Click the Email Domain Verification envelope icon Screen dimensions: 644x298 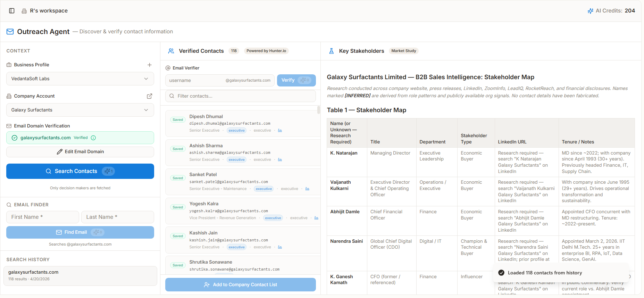(x=9, y=126)
